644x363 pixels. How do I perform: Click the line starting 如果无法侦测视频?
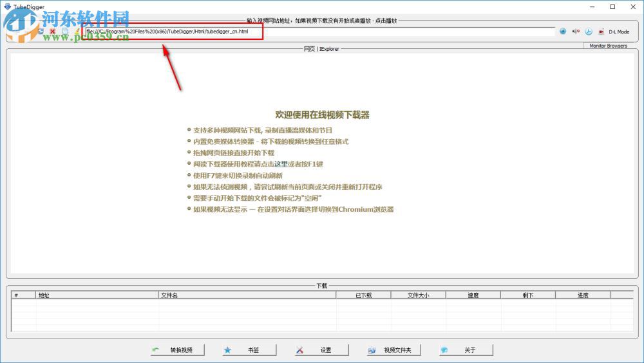click(287, 187)
